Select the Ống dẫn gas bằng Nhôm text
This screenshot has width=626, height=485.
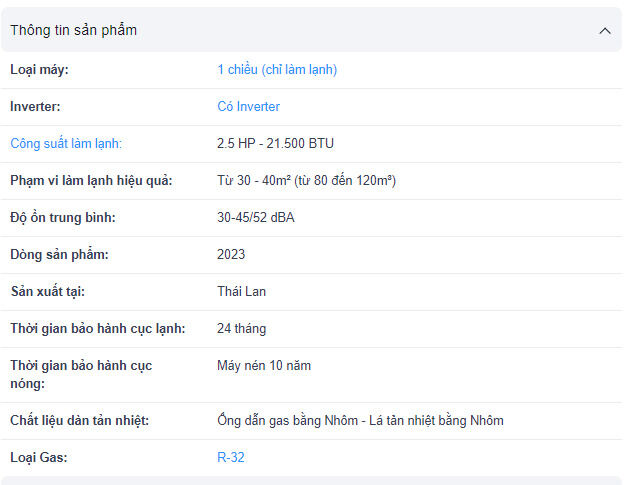pyautogui.click(x=285, y=421)
